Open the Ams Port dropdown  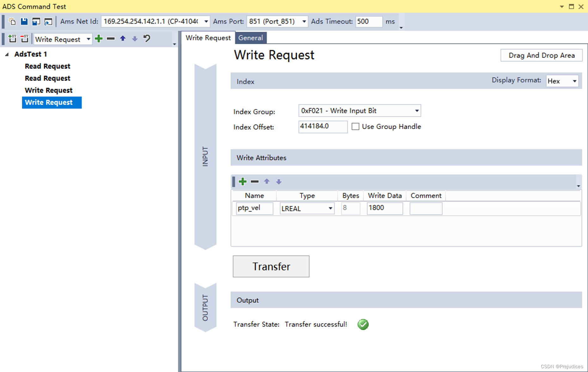[x=304, y=22]
